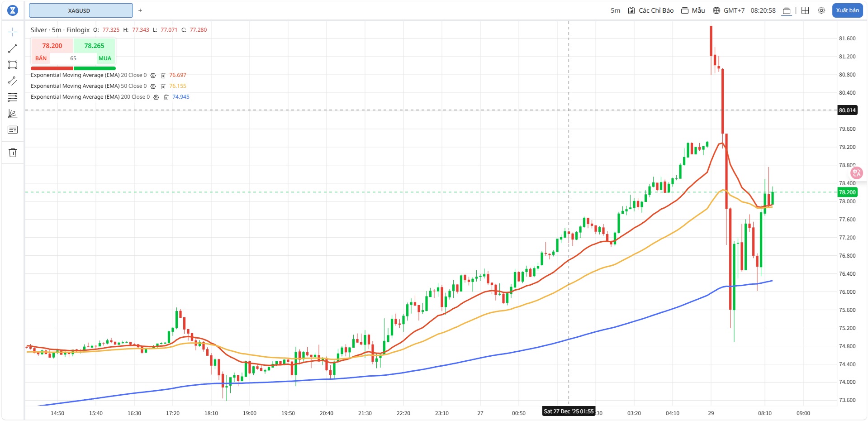Open the GMT+7 timezone selector
868x421 pixels.
pyautogui.click(x=728, y=10)
